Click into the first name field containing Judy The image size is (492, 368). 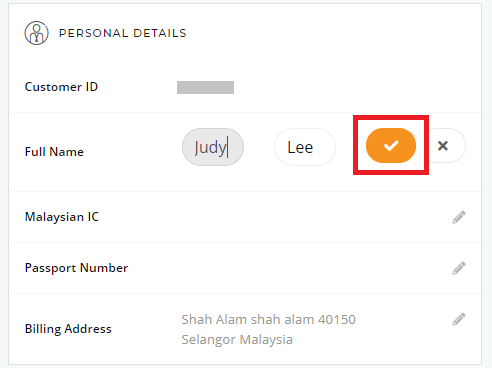pos(213,147)
